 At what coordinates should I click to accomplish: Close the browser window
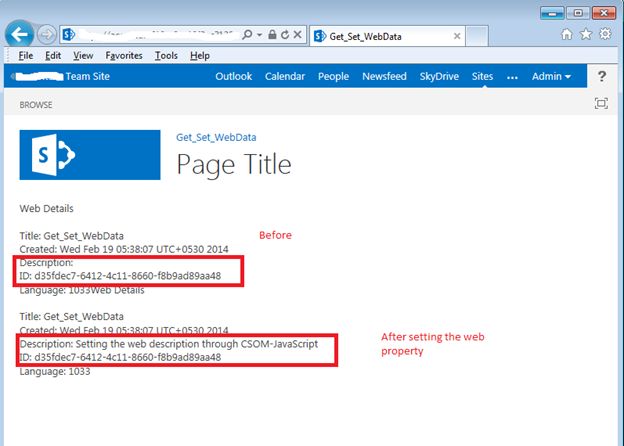[604, 13]
